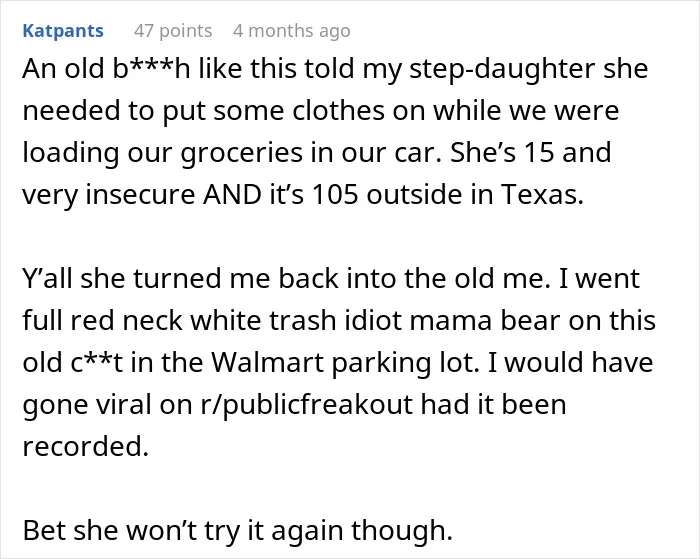Screen dimensions: 700x559
Task: Click the word 'clothes' in second line
Action: [x=338, y=111]
